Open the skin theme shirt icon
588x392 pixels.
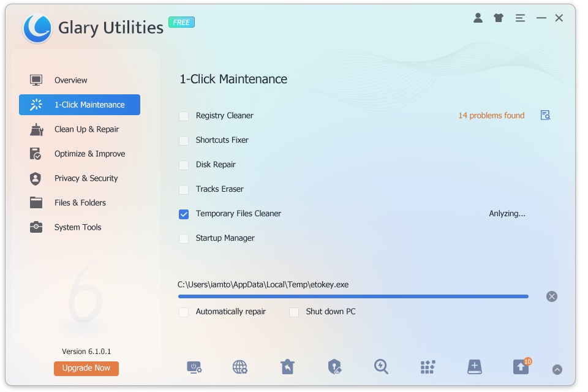click(499, 18)
